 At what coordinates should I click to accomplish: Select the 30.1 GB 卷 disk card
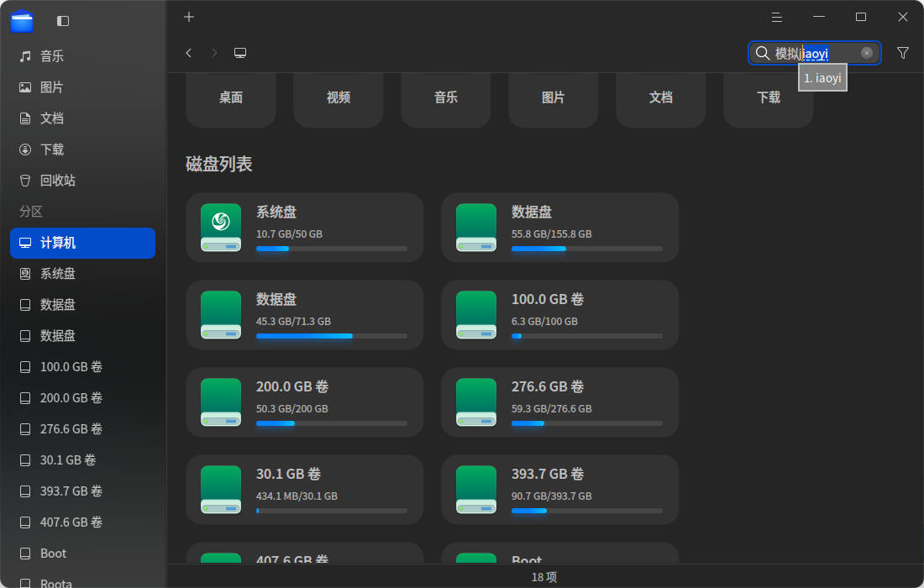coord(305,490)
